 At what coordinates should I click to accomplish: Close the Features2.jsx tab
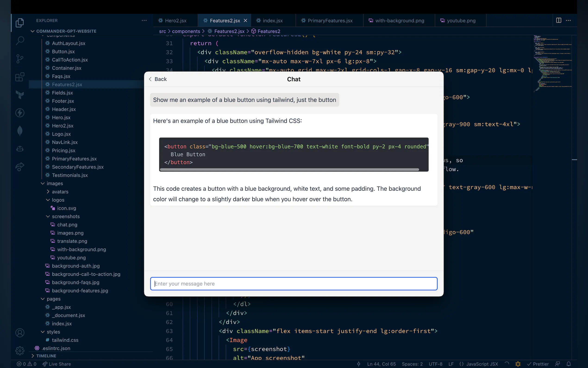246,20
